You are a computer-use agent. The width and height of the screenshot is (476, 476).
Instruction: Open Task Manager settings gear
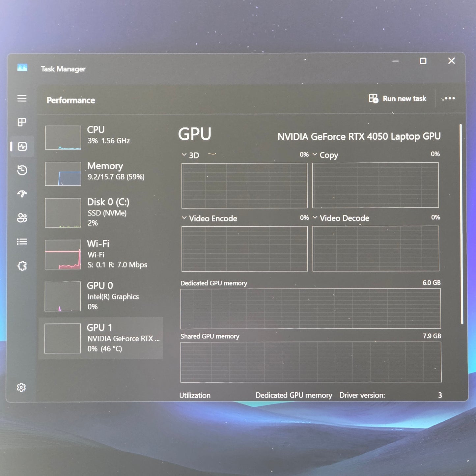(21, 387)
